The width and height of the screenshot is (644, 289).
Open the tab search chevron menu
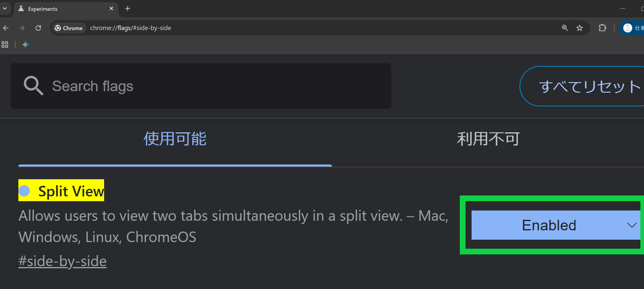coord(5,8)
